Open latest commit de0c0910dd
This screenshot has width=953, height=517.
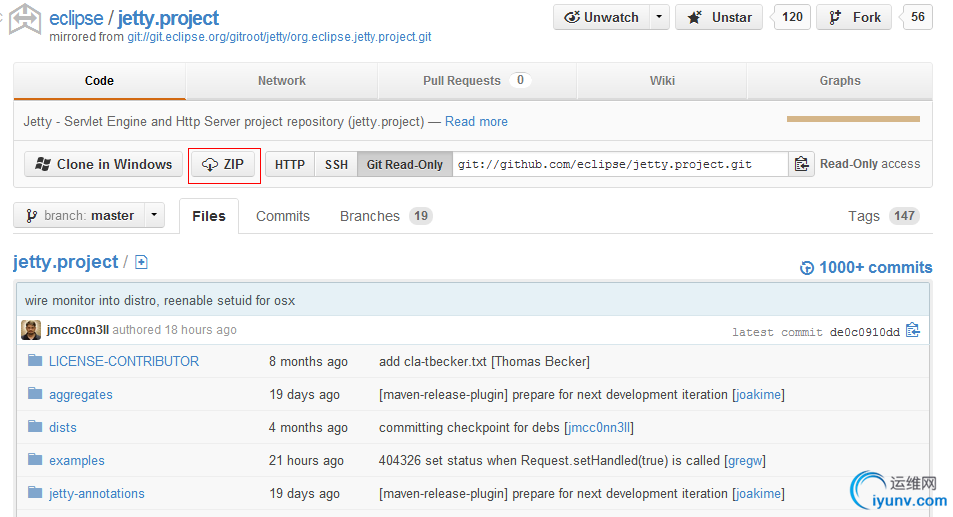pyautogui.click(x=864, y=332)
